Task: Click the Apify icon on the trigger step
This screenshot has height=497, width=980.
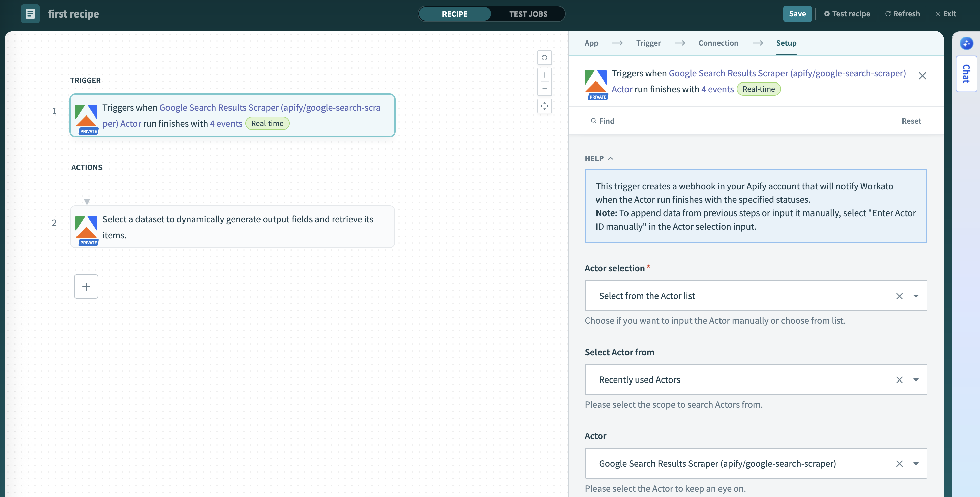Action: 86,116
